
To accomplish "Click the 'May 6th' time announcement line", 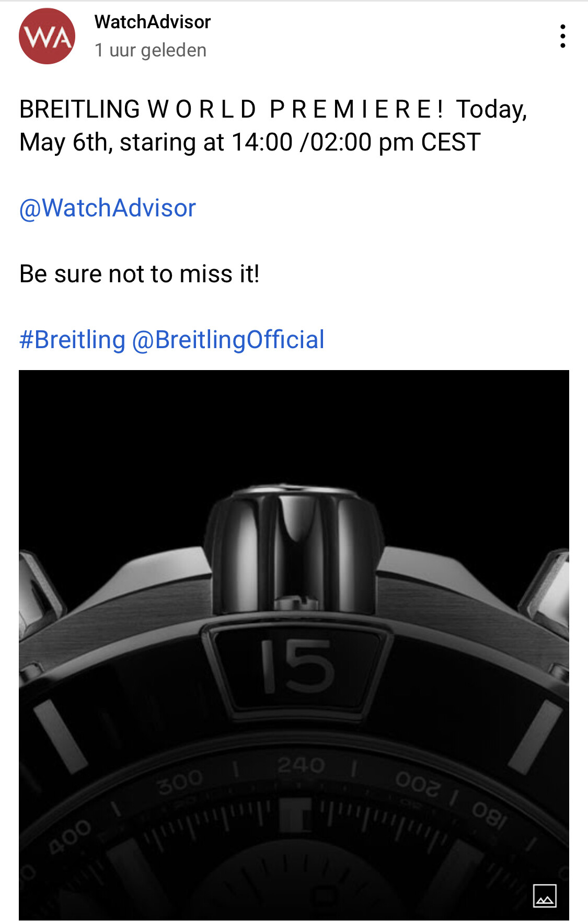I will [x=250, y=142].
